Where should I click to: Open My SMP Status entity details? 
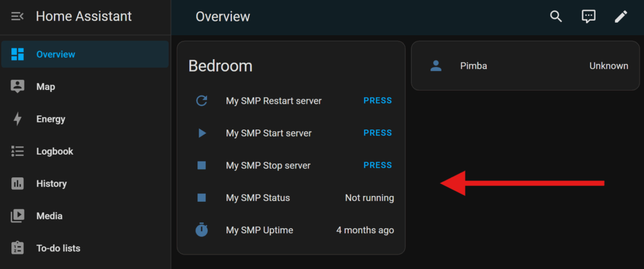258,198
